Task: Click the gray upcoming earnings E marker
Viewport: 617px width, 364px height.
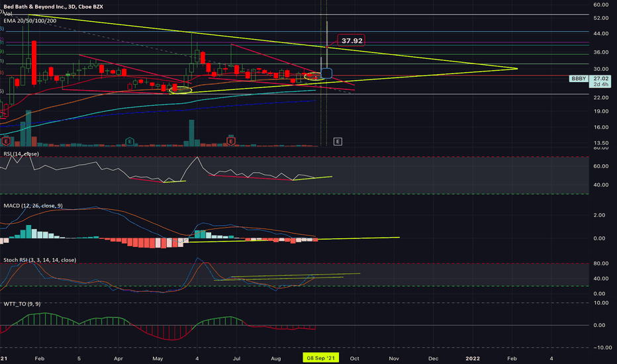Action: 338,141
